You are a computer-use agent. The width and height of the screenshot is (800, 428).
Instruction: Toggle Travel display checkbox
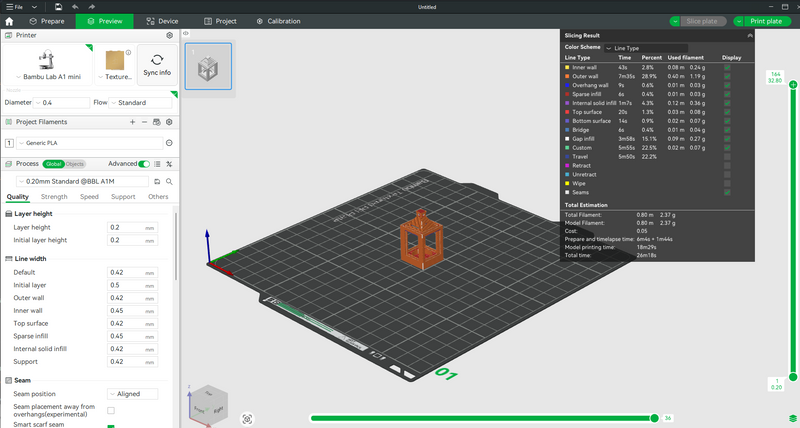[x=727, y=157]
